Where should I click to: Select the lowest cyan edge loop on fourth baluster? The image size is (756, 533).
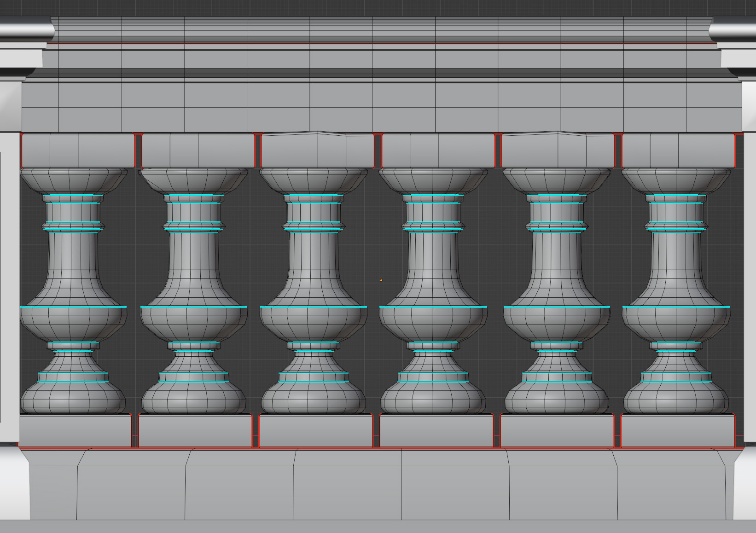click(x=433, y=382)
